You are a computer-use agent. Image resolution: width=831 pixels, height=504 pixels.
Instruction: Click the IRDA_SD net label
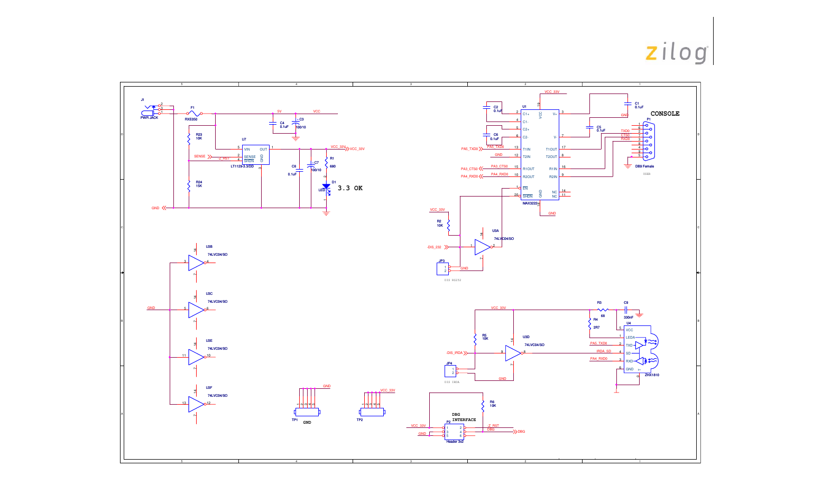[604, 351]
